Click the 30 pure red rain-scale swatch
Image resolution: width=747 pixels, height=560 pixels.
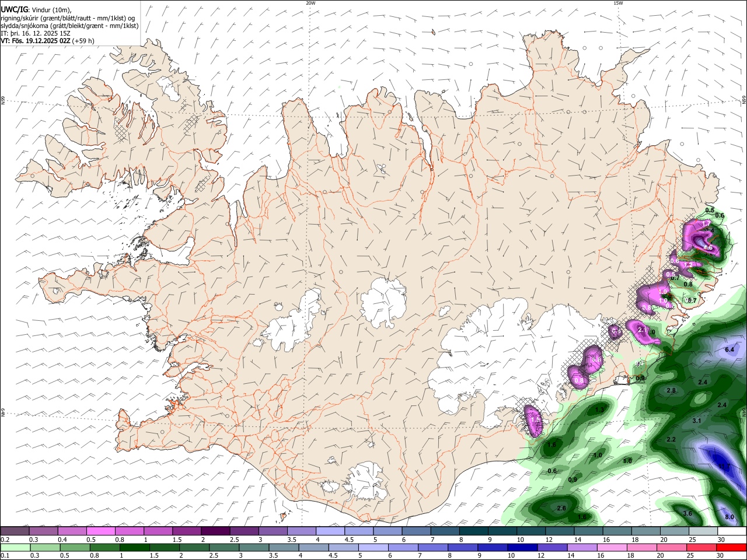[732, 547]
